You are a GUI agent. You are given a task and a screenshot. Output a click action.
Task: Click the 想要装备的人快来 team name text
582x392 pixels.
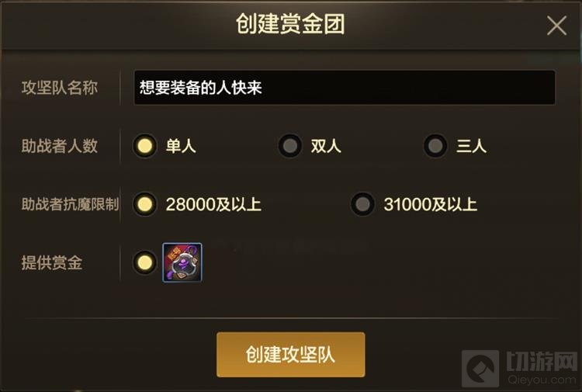[x=201, y=88]
